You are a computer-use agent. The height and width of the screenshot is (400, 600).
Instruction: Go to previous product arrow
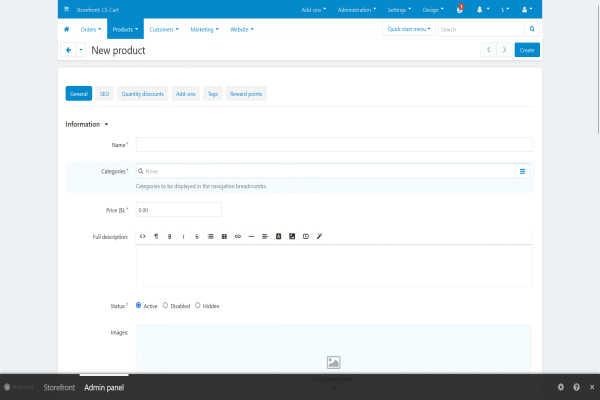[x=489, y=50]
